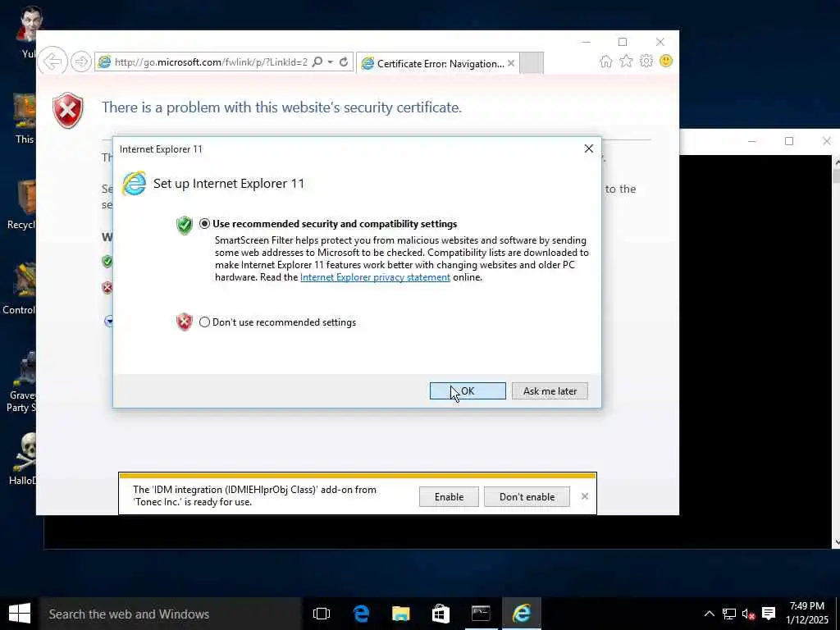This screenshot has width=840, height=630.
Task: Click the network status tray icon
Action: click(729, 614)
